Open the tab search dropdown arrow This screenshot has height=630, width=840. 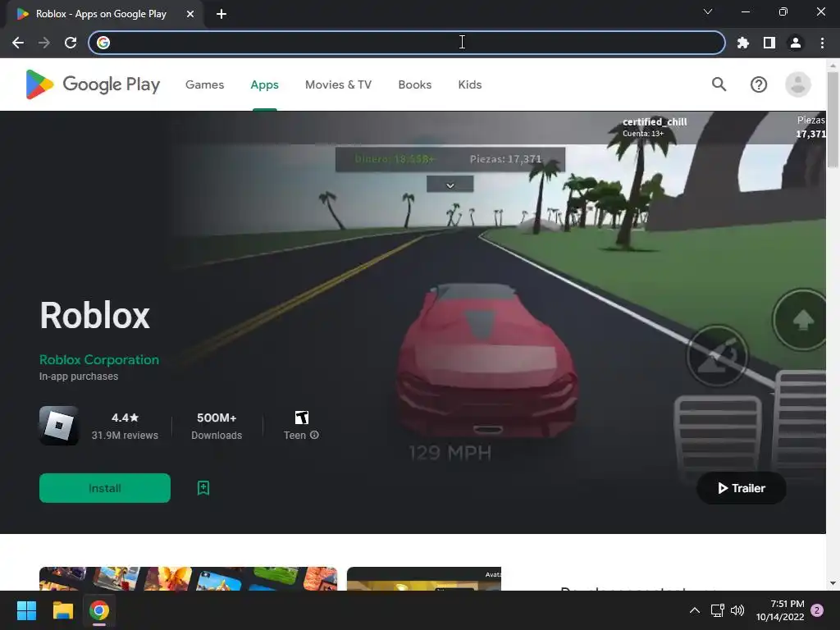point(708,11)
